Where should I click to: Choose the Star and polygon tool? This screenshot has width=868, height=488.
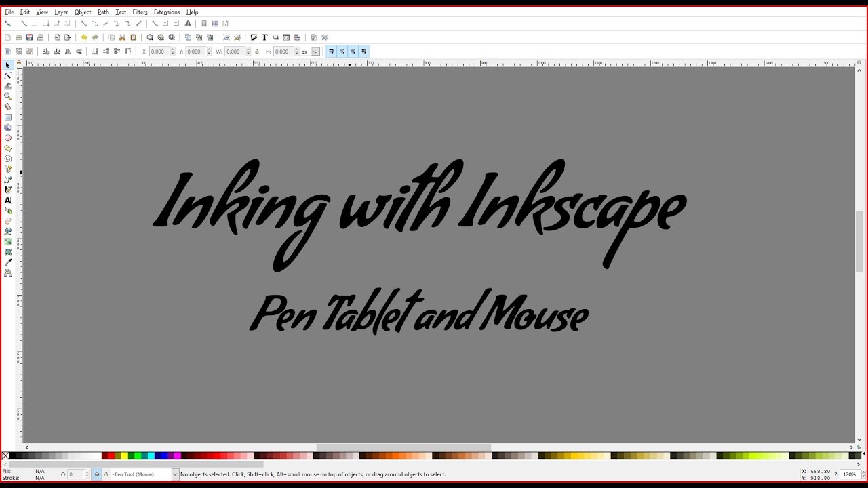click(x=7, y=148)
